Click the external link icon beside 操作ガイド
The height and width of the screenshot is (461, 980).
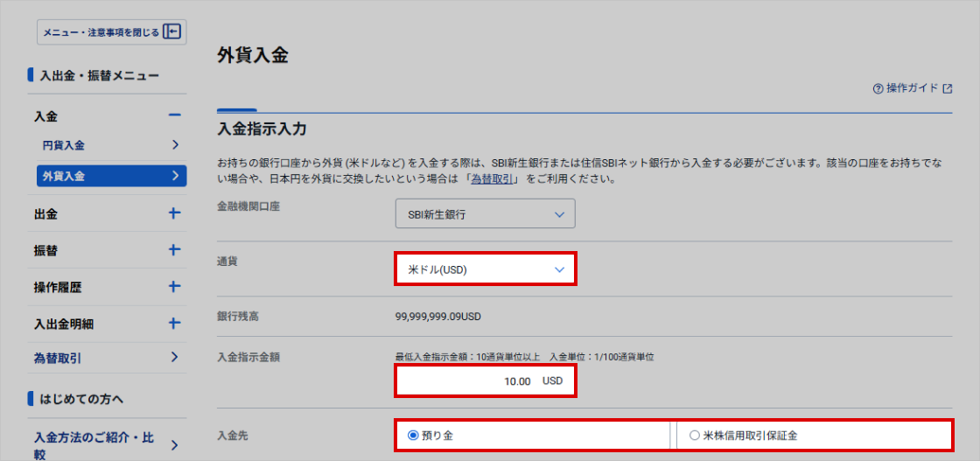pos(947,88)
